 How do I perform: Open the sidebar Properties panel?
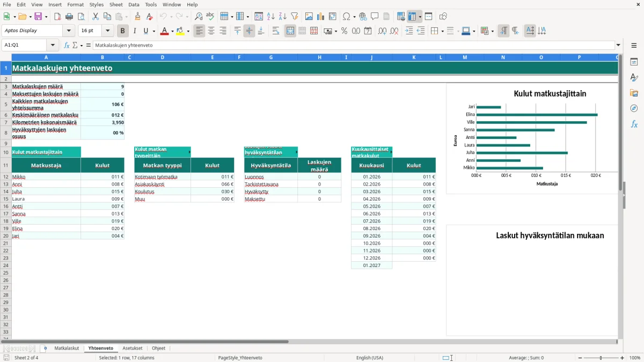[634, 62]
